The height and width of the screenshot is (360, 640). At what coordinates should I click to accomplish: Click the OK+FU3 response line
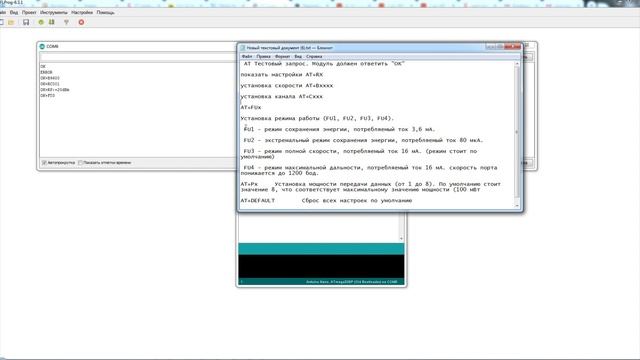pos(47,96)
